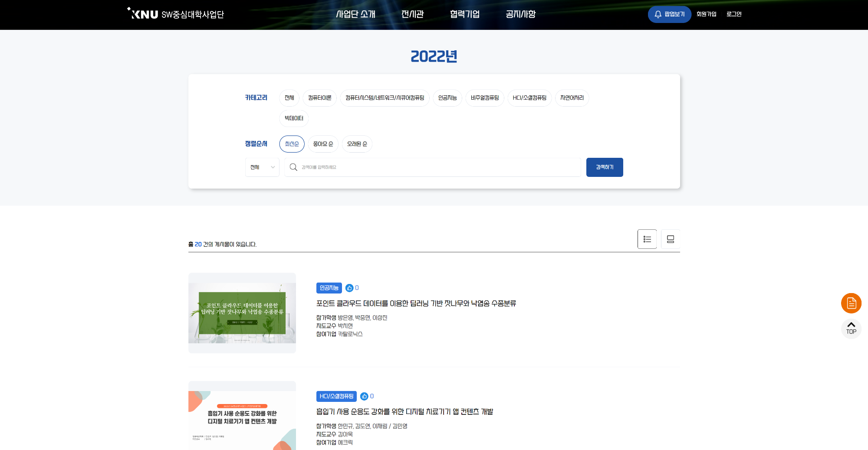Filter by 인공지능 category chip
Screen dimensions: 868x450
(x=447, y=98)
